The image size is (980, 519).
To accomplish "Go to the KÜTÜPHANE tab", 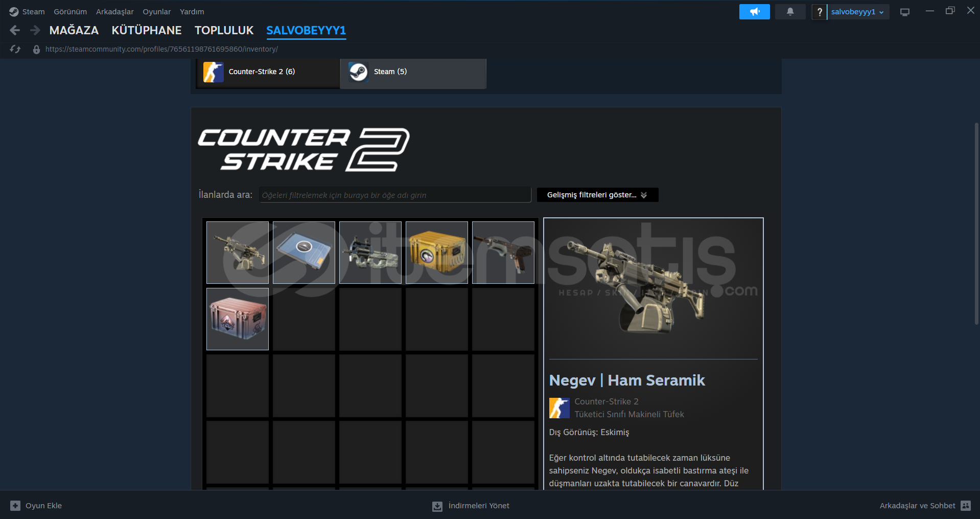I will 147,31.
